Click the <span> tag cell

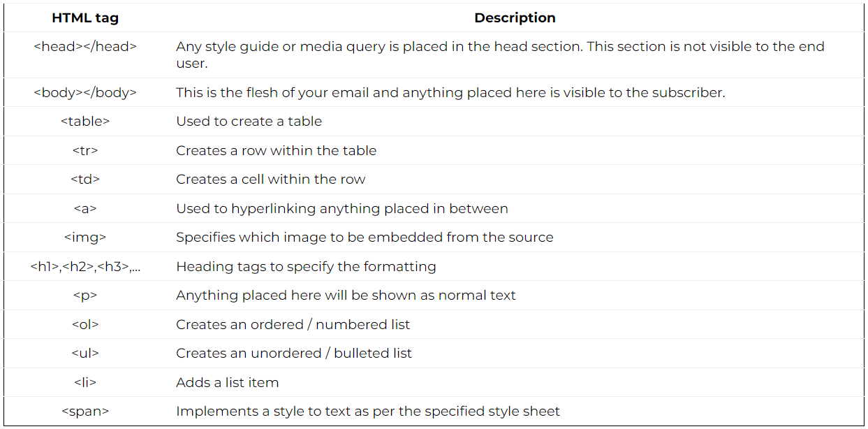pos(85,411)
